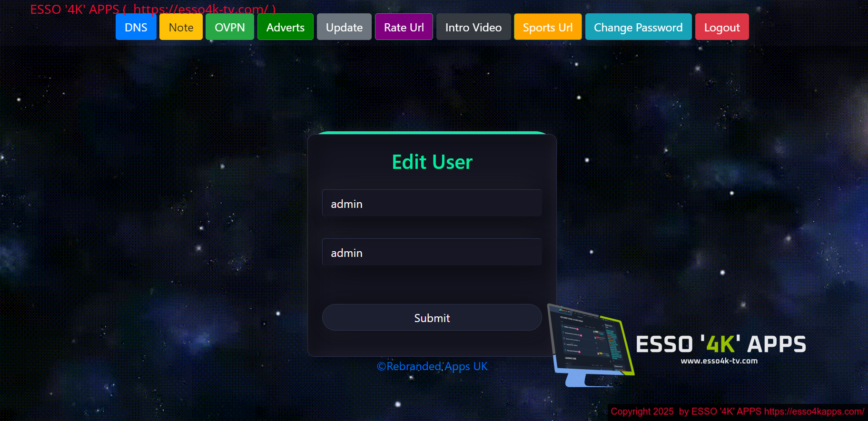
Task: Open the Adverts settings
Action: tap(285, 27)
